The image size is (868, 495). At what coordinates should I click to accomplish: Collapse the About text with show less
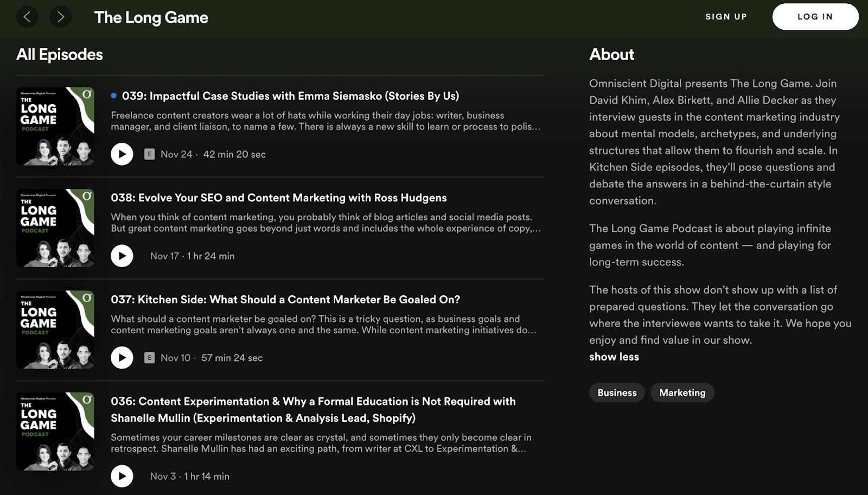[614, 357]
